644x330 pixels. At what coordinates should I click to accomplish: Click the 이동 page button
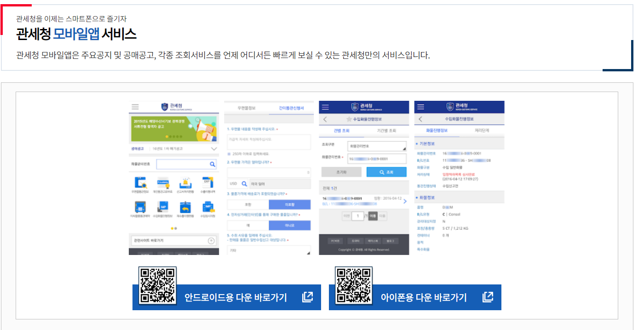[373, 216]
